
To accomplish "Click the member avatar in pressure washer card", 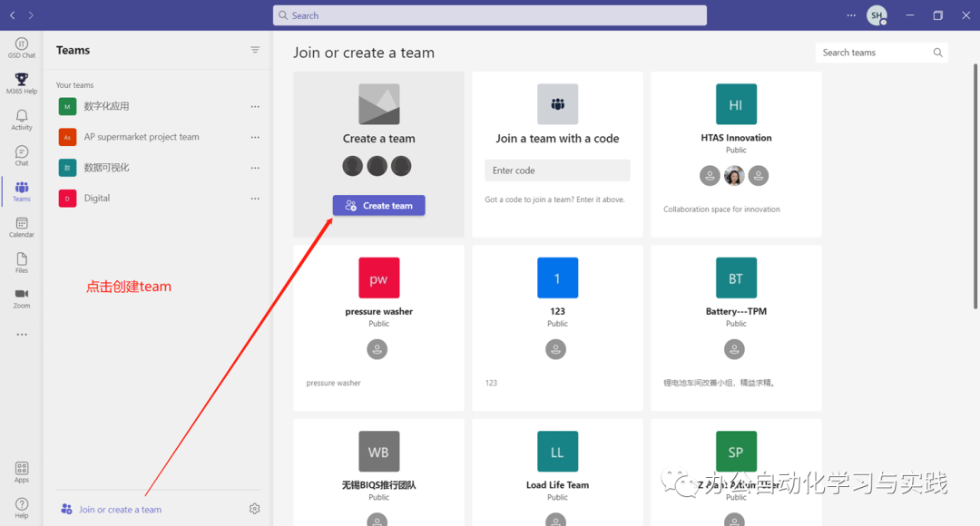I will 377,349.
